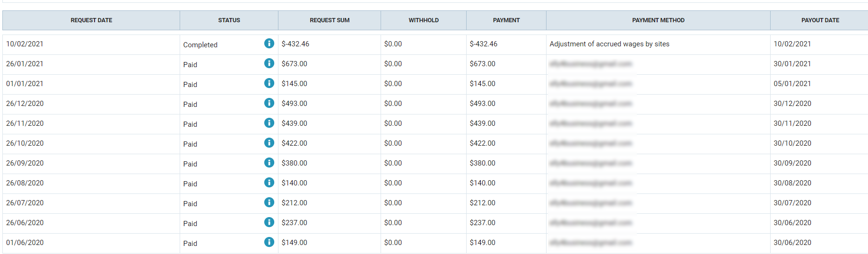The image size is (868, 254).
Task: Select request date 26/10/2020
Action: pyautogui.click(x=25, y=143)
